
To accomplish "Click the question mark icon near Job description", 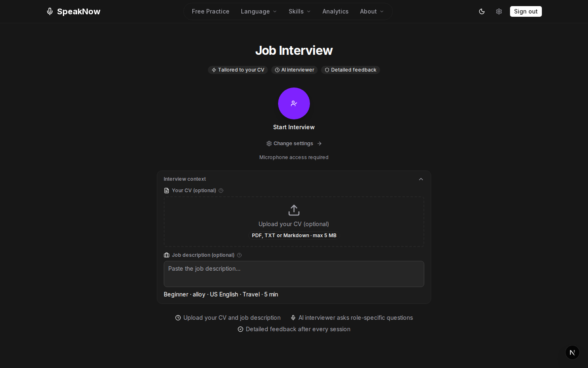I will click(239, 255).
